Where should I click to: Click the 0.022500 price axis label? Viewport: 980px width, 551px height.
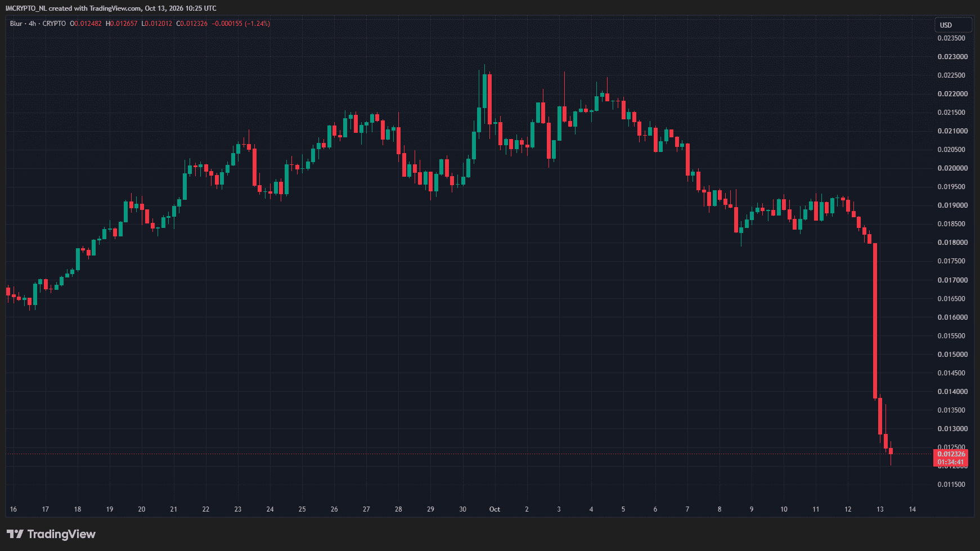click(x=951, y=75)
